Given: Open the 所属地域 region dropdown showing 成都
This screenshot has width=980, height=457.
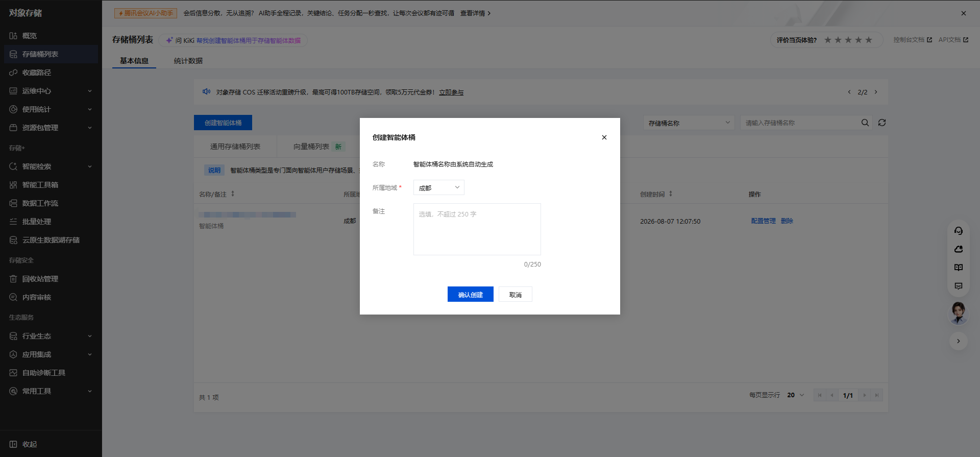Looking at the screenshot, I should pos(439,187).
